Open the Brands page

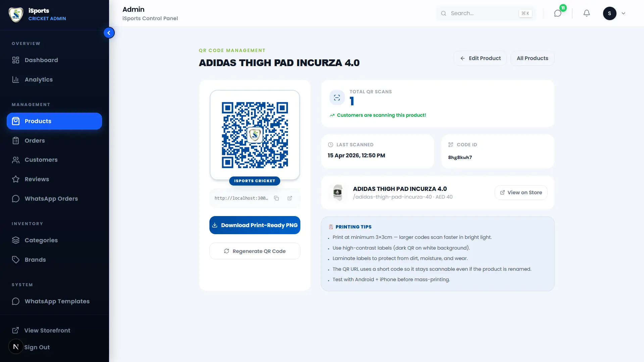click(54, 260)
